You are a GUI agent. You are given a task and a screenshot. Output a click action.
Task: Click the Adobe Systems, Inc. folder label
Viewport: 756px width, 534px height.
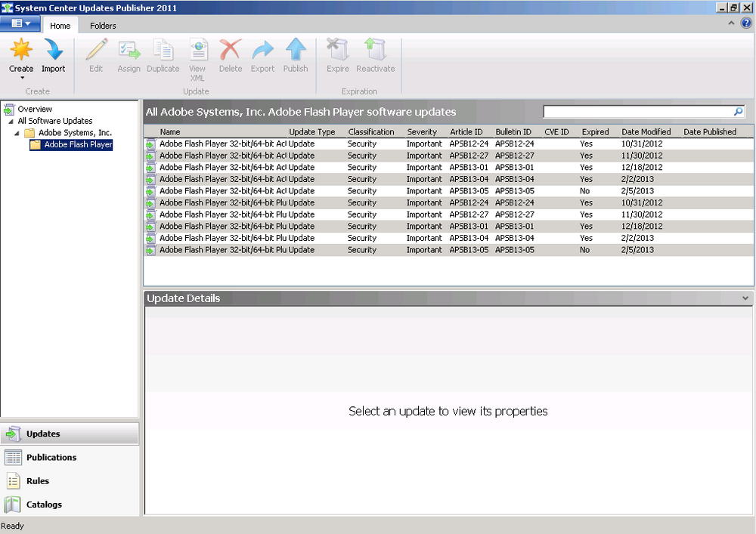click(75, 133)
